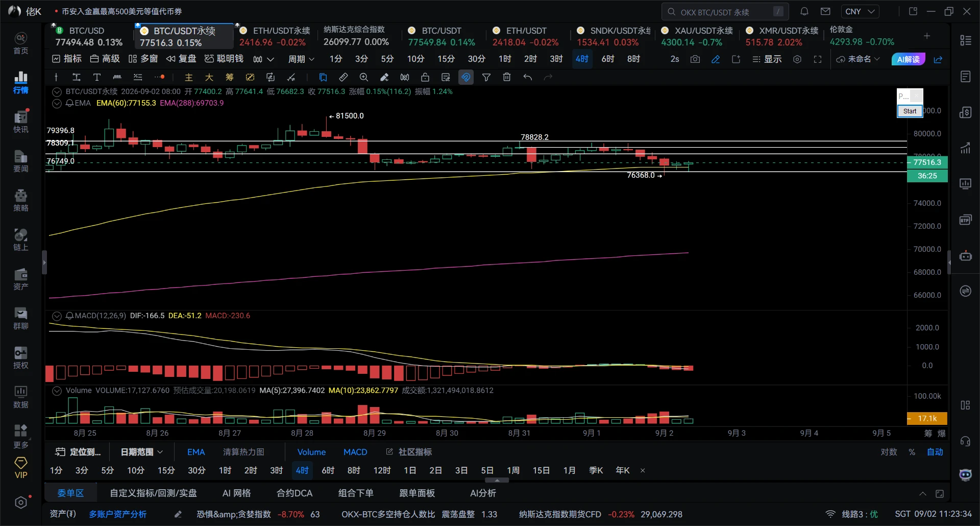Go to 首页 home in the sidebar
This screenshot has width=980, height=526.
pyautogui.click(x=20, y=43)
